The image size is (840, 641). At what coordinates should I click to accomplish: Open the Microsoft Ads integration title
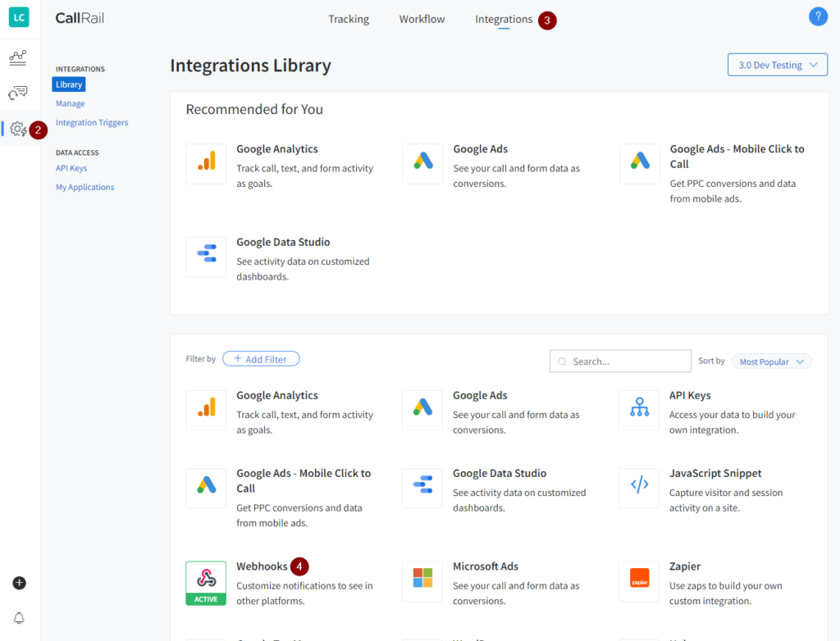click(486, 566)
